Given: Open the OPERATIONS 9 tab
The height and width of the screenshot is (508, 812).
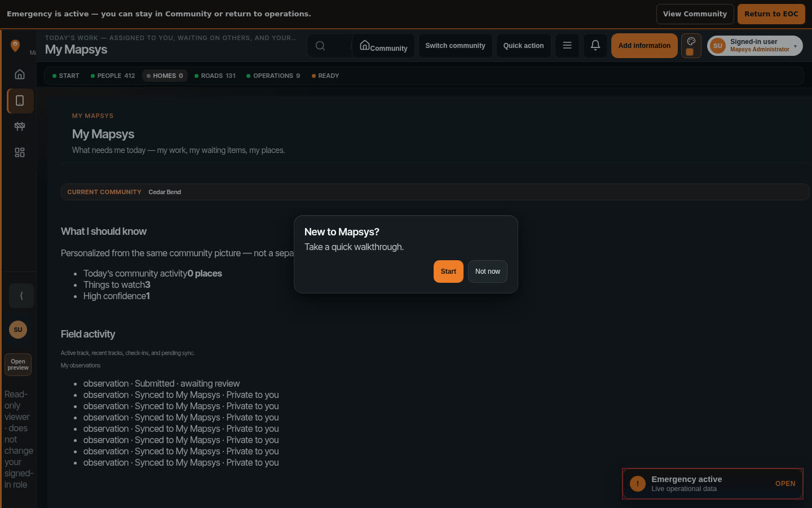Looking at the screenshot, I should pyautogui.click(x=273, y=76).
